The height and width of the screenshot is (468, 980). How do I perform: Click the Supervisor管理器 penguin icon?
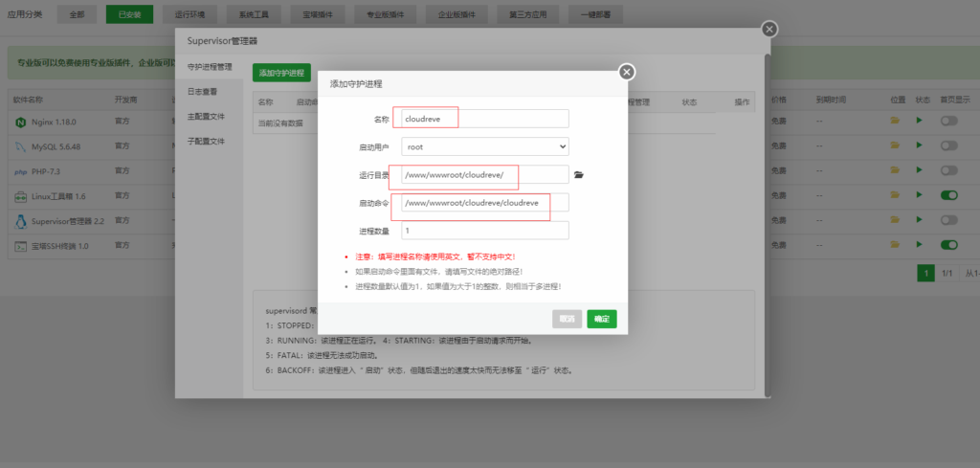click(x=20, y=221)
